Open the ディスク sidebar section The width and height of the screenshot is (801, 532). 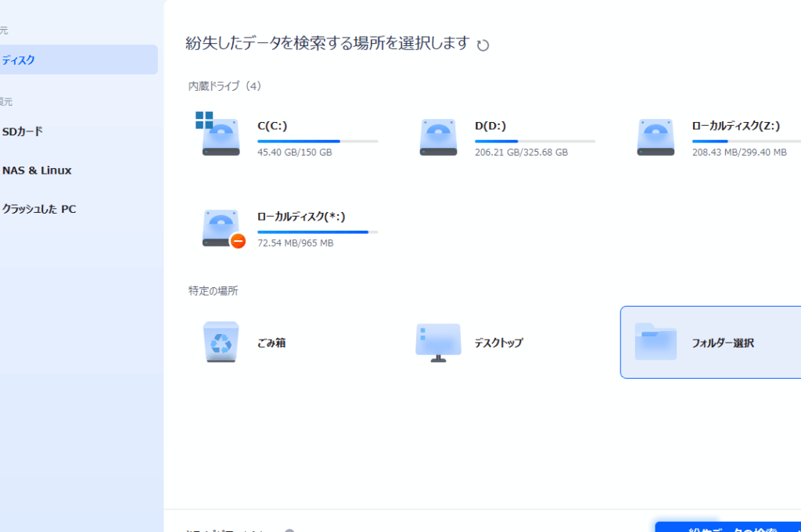[19, 59]
